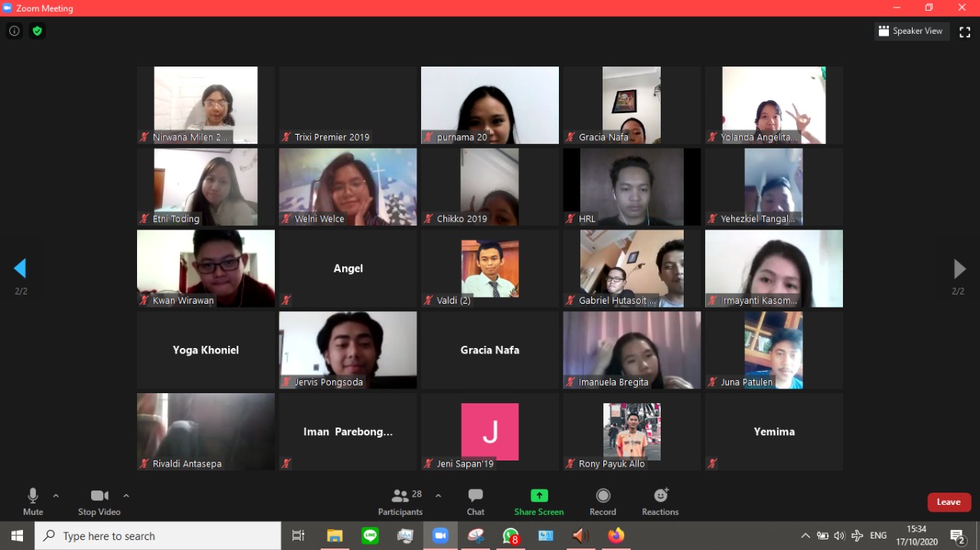980x550 pixels.
Task: Select Trixi Premier 2019 tile
Action: pos(348,105)
